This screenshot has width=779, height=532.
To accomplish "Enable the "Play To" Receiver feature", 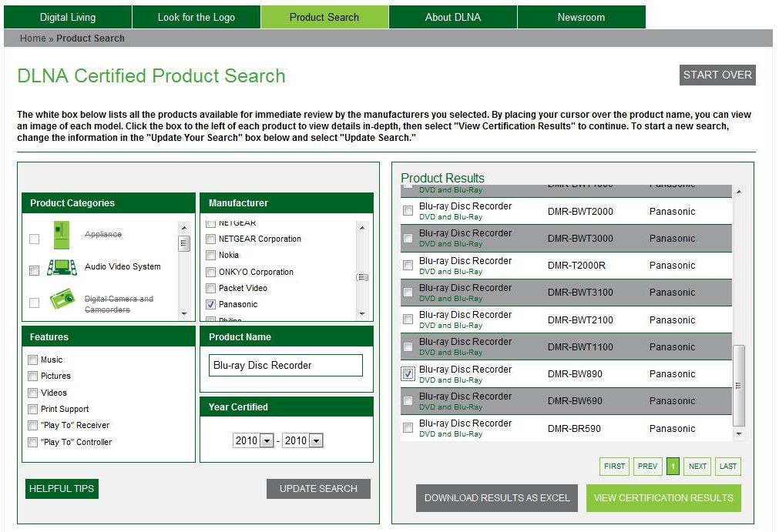I will 32,426.
